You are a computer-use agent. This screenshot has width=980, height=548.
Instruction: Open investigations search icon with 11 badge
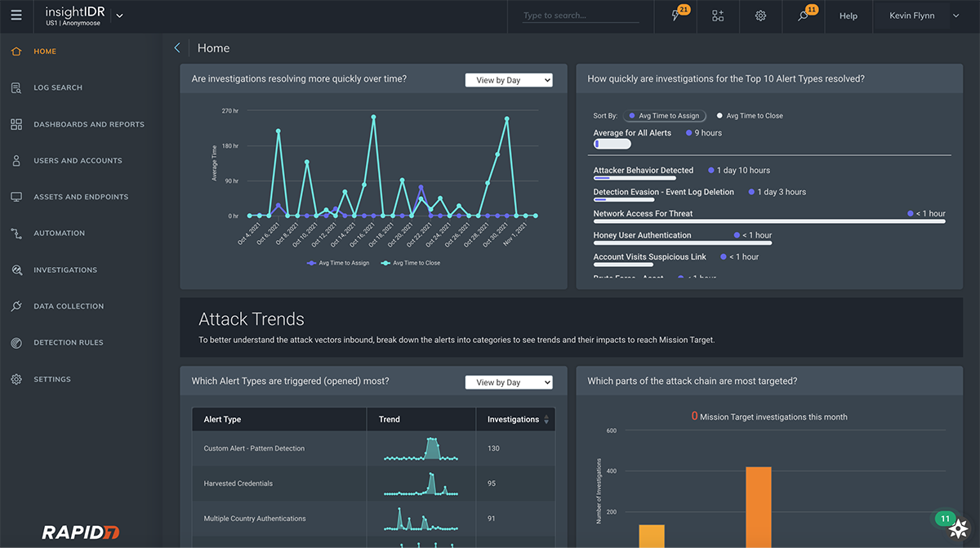click(804, 16)
